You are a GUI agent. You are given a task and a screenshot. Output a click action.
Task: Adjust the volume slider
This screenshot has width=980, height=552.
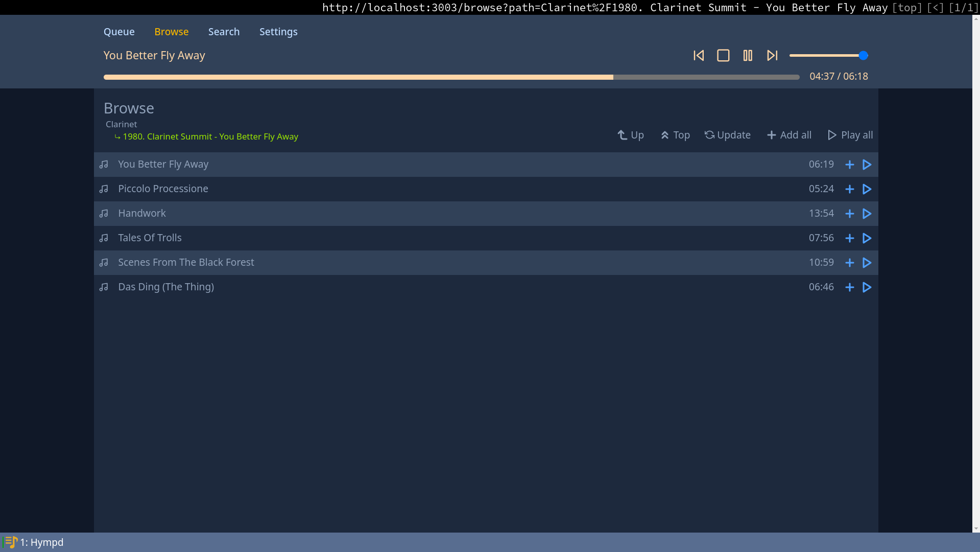[x=828, y=56]
